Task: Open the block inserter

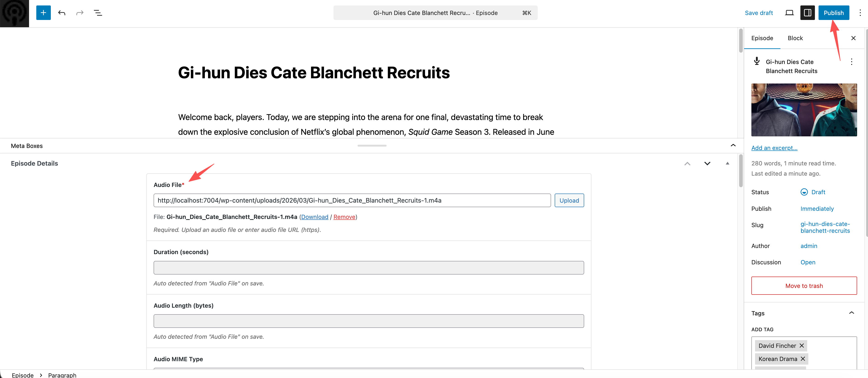Action: (43, 13)
